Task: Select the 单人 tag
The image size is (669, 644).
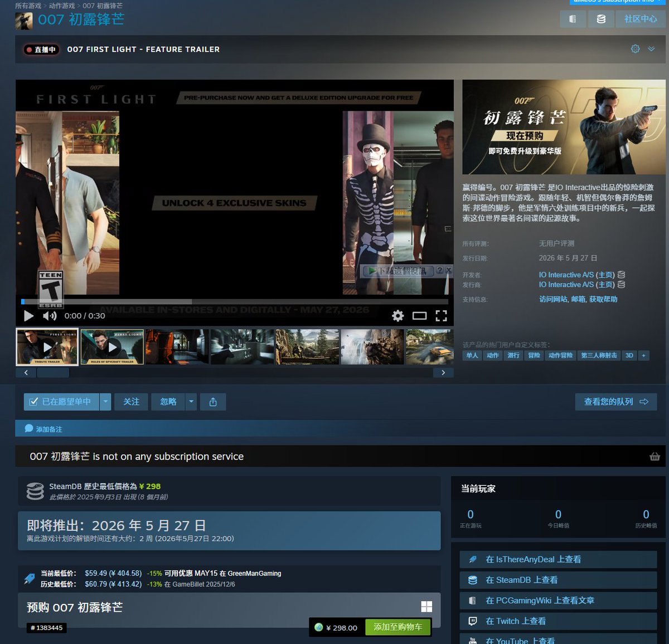Action: click(x=472, y=355)
